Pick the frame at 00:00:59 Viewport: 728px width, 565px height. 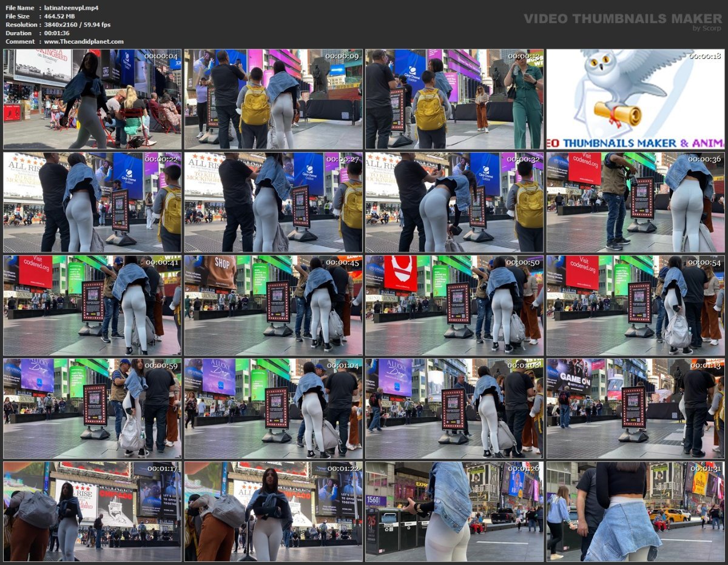point(92,409)
